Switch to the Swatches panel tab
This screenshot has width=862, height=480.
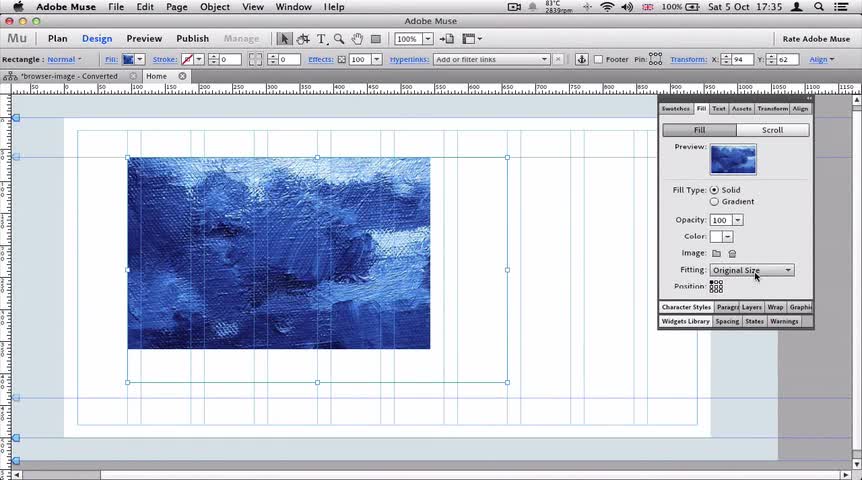point(676,109)
